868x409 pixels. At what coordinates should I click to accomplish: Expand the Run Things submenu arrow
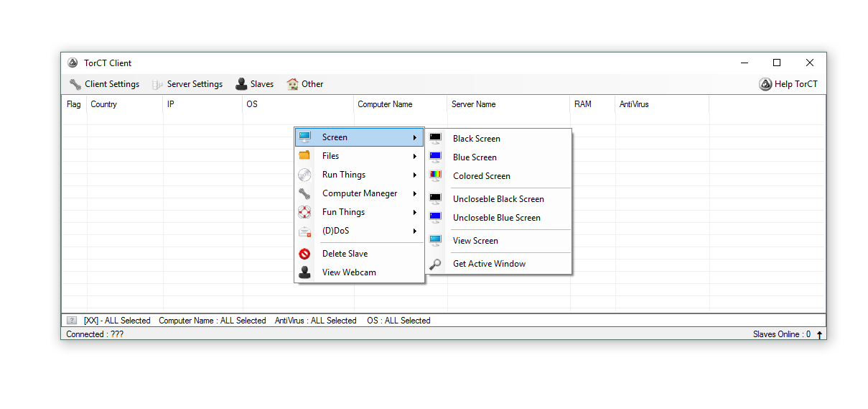click(x=415, y=175)
